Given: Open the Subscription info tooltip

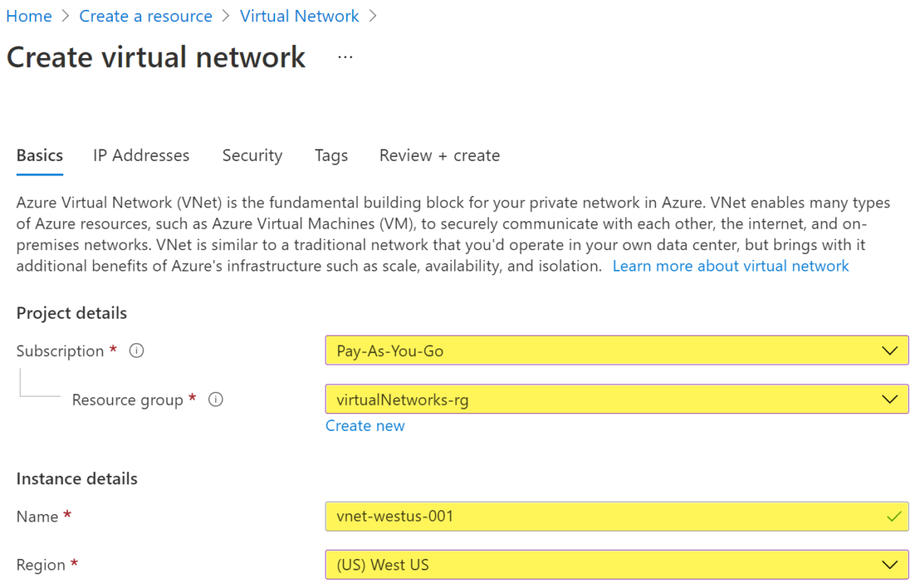Looking at the screenshot, I should (136, 350).
